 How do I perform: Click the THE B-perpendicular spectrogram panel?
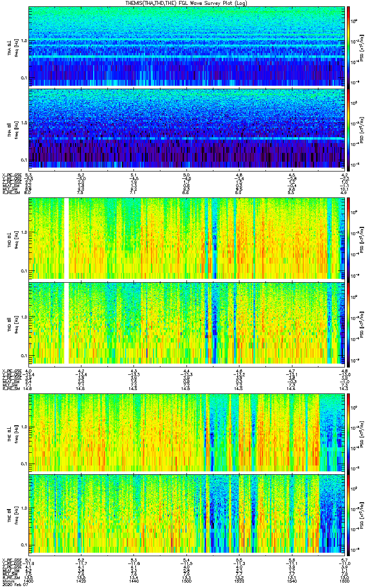[x=187, y=432]
